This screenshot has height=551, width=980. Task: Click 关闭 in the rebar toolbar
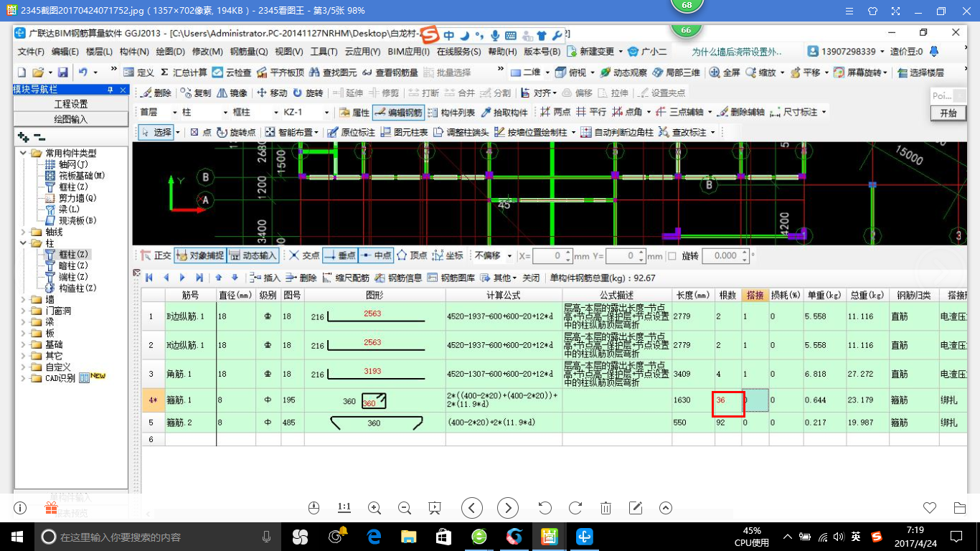click(x=531, y=278)
